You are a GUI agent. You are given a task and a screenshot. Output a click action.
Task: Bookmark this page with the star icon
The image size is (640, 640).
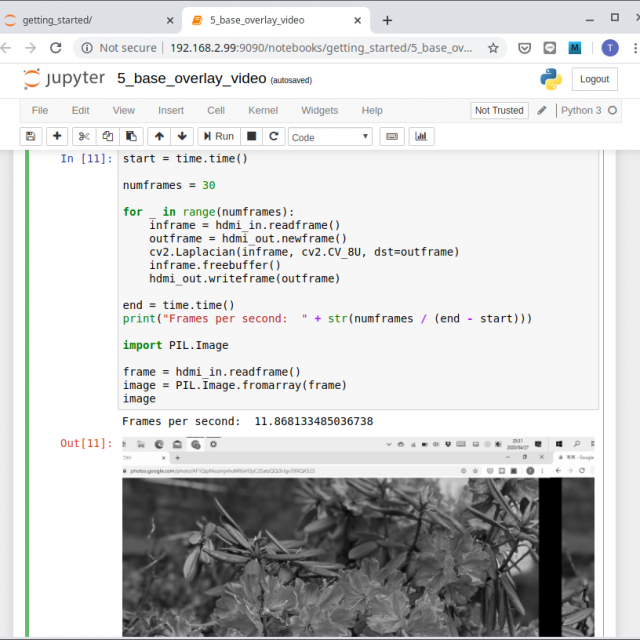point(493,48)
